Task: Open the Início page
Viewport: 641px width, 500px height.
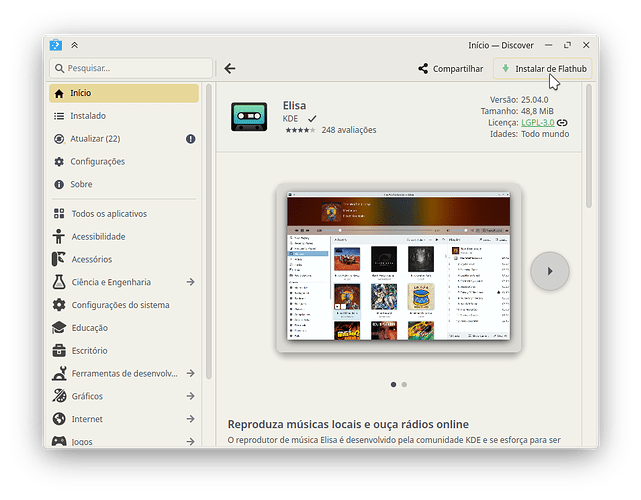Action: [124, 93]
